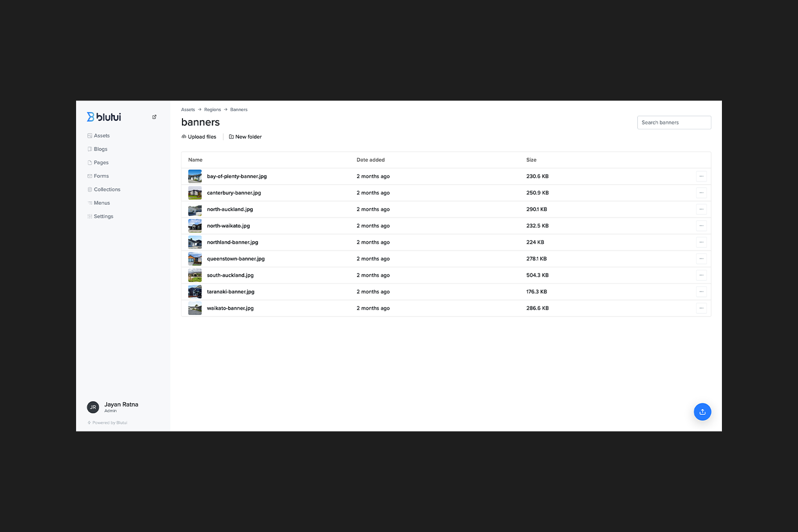Click bay-of-plenty-banner.jpg thumbnail
Viewport: 798px width, 532px height.
click(195, 176)
